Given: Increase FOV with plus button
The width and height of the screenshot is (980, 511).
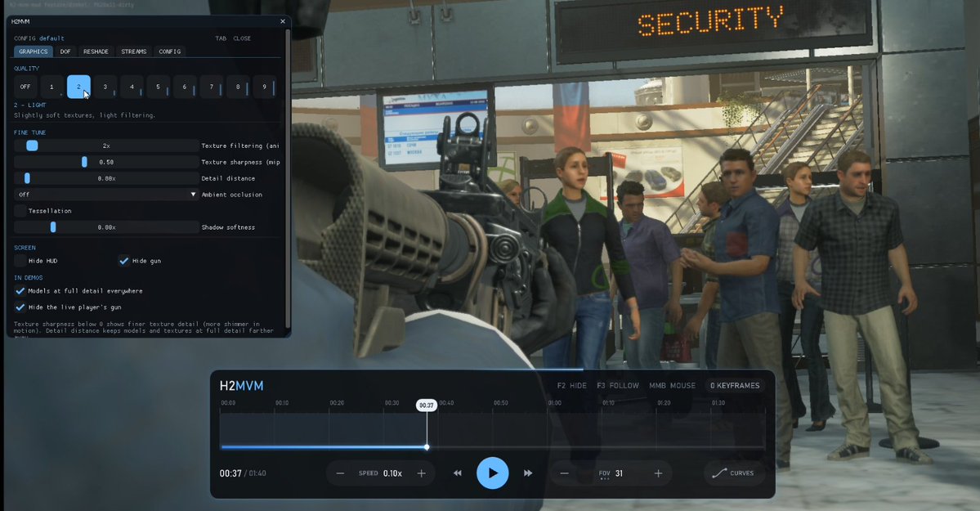Looking at the screenshot, I should coord(658,473).
